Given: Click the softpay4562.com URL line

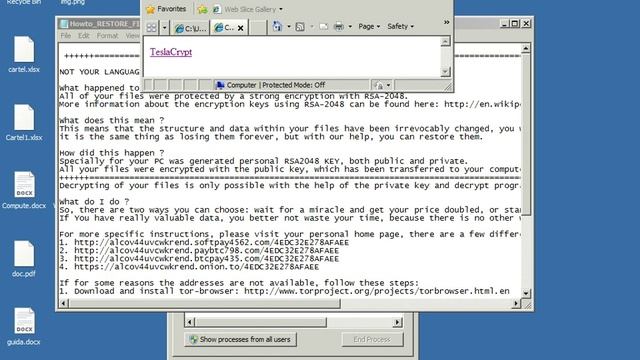Looking at the screenshot, I should [204, 242].
